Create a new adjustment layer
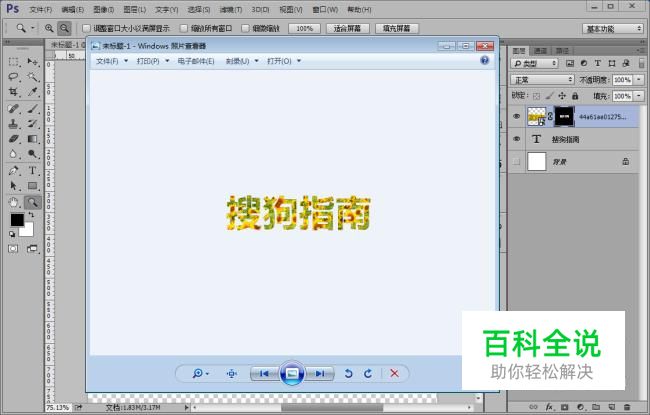Viewport: 650px width, 415px height. (x=580, y=407)
